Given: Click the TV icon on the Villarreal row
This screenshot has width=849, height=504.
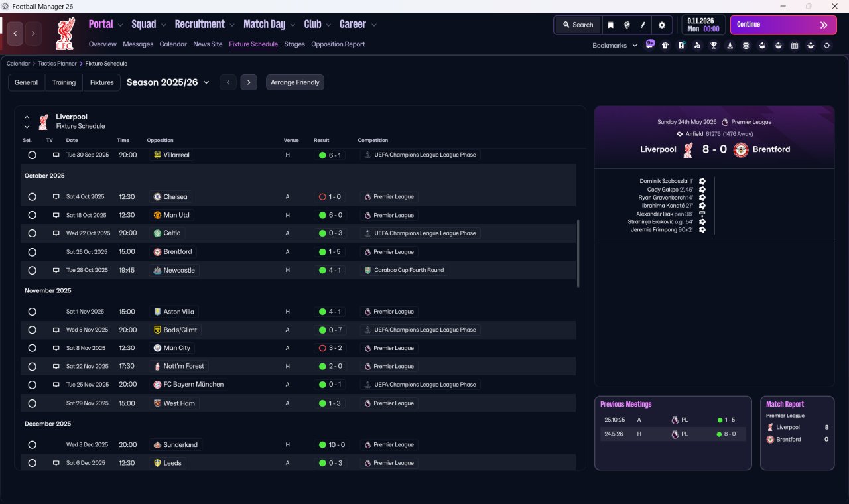Looking at the screenshot, I should pos(56,155).
